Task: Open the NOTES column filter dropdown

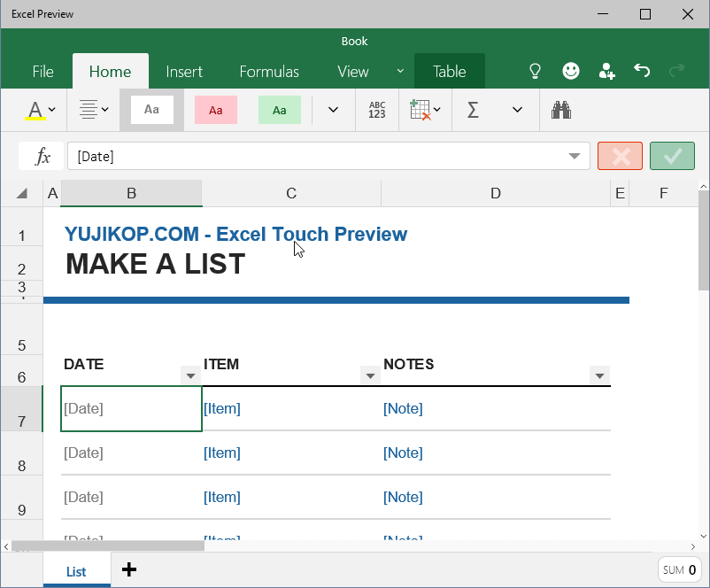Action: [x=599, y=375]
